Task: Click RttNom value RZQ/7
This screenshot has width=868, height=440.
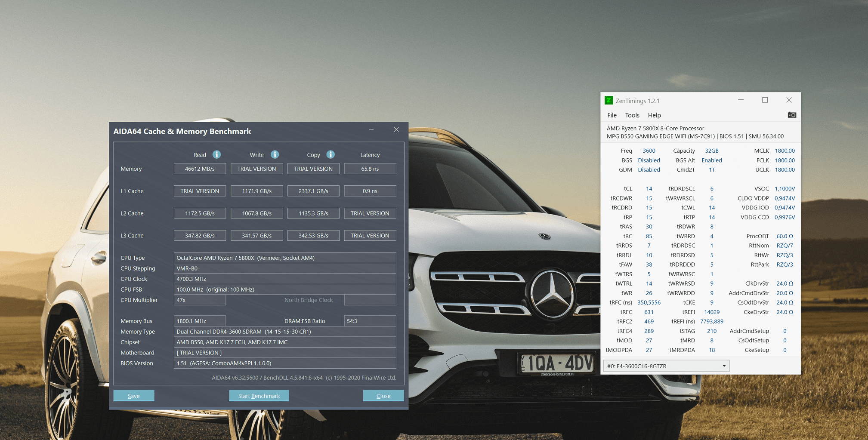Action: tap(785, 246)
